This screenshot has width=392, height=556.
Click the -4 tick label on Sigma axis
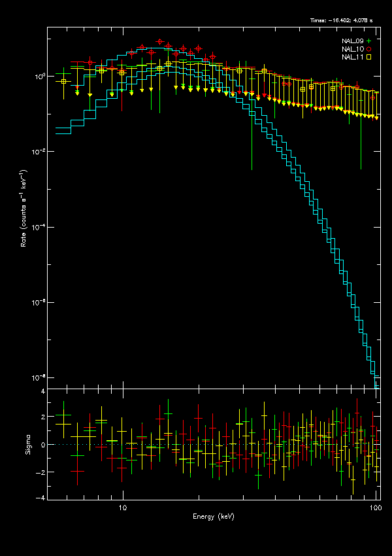[x=41, y=498]
